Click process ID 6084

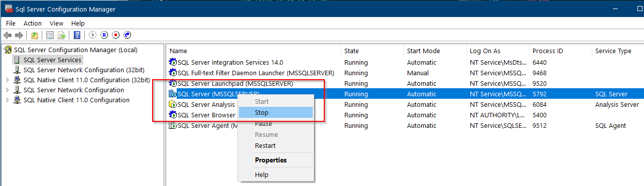[x=539, y=104]
